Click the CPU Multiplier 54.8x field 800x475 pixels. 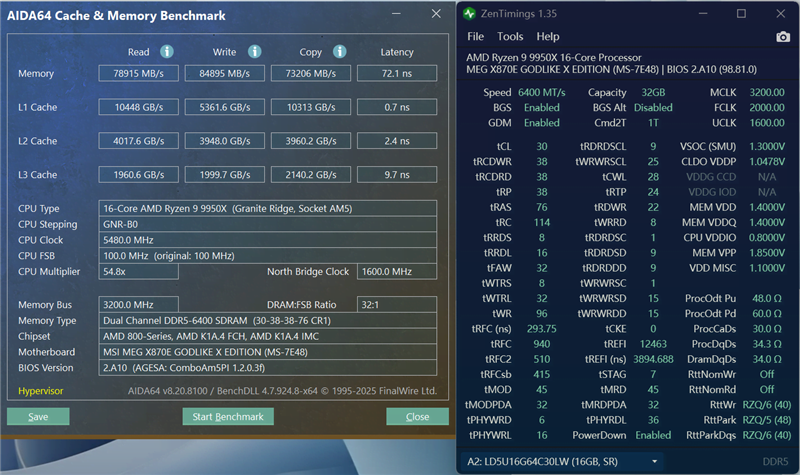138,272
